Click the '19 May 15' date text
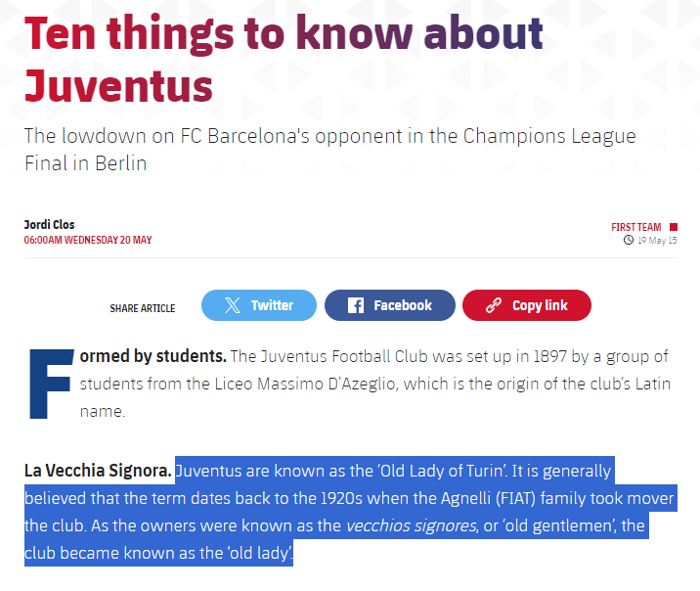The height and width of the screenshot is (591, 700). click(x=657, y=241)
